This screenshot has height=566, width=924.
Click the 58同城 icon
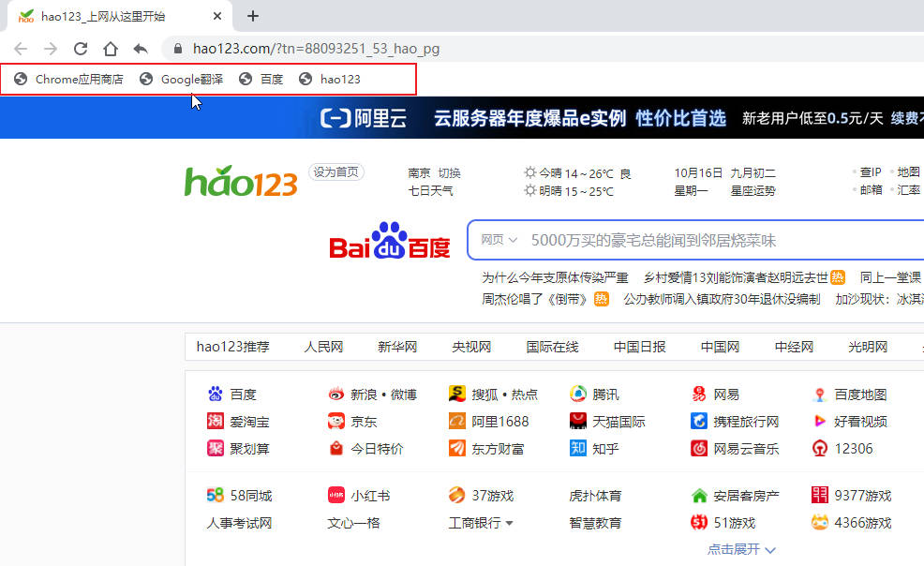click(x=216, y=495)
